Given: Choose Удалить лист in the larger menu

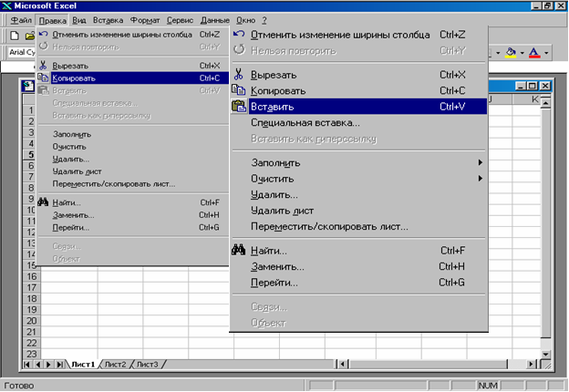Looking at the screenshot, I should 358,211.
